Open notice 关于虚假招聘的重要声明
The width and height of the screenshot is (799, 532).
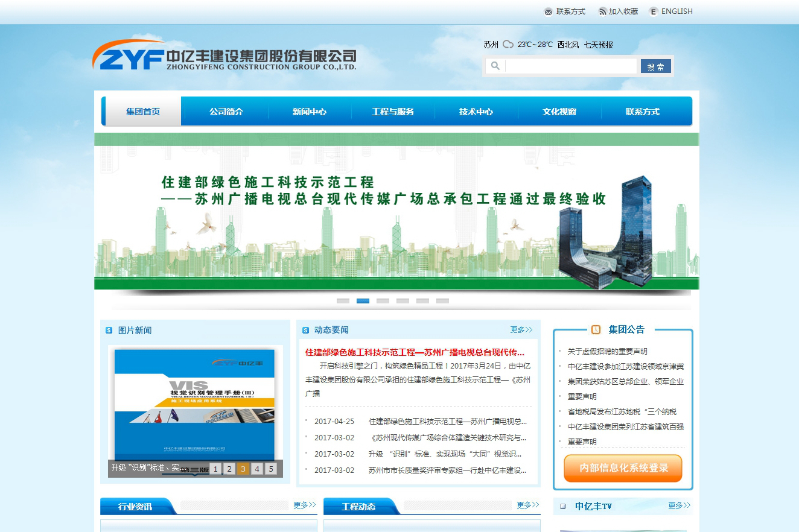(x=608, y=352)
